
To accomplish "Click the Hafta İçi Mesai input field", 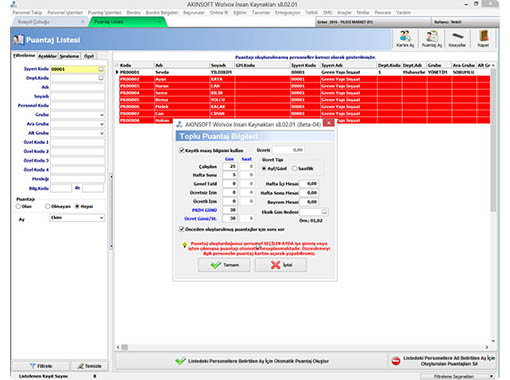I will pyautogui.click(x=309, y=183).
